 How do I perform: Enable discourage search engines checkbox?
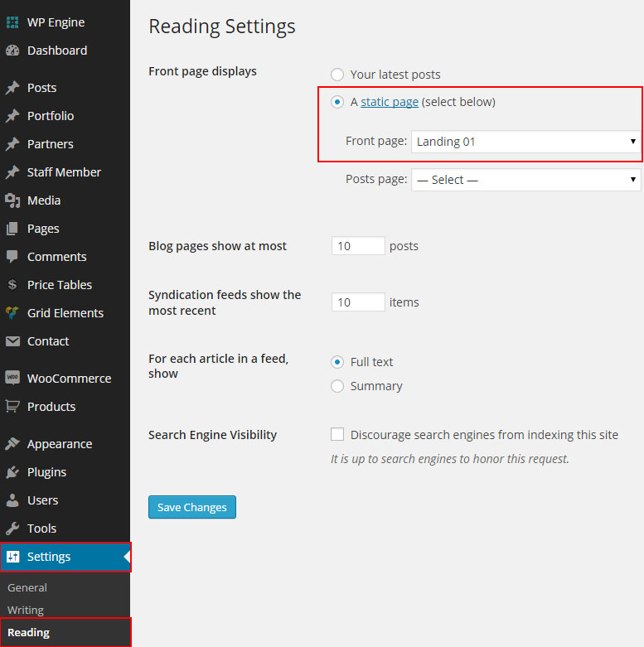tap(337, 435)
